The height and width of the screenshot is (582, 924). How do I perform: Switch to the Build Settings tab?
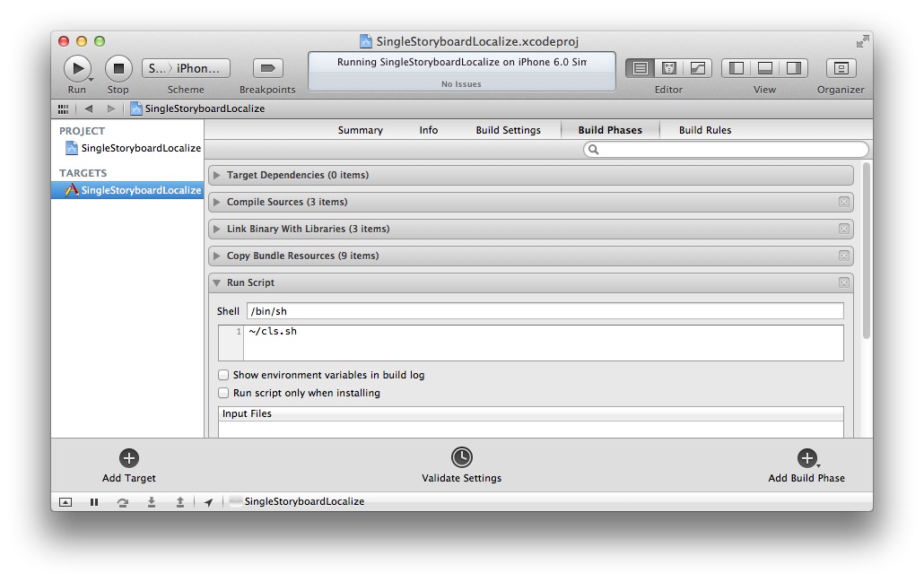(508, 130)
